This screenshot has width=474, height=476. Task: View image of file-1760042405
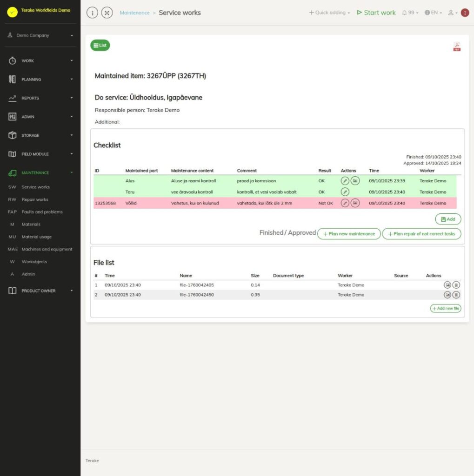coord(447,285)
